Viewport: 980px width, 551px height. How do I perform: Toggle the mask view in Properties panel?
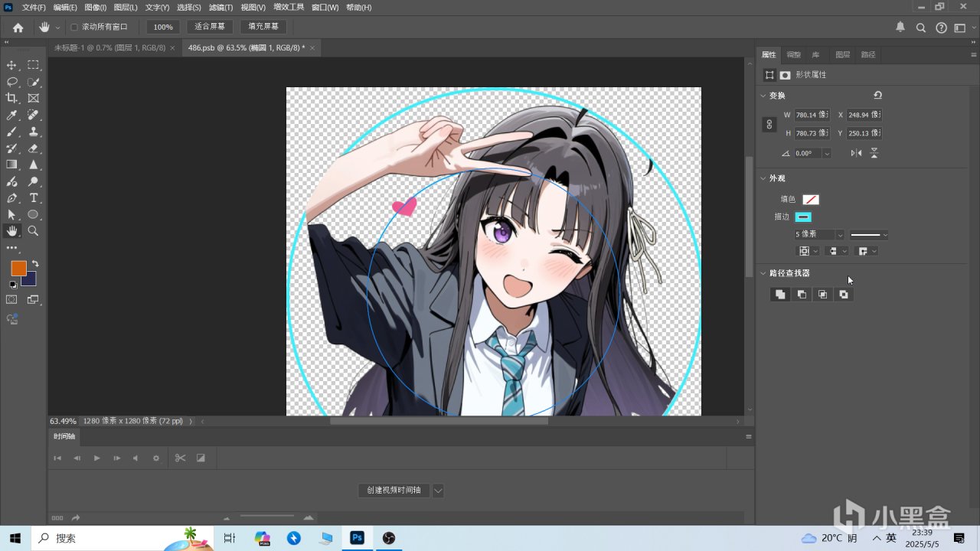coord(785,75)
